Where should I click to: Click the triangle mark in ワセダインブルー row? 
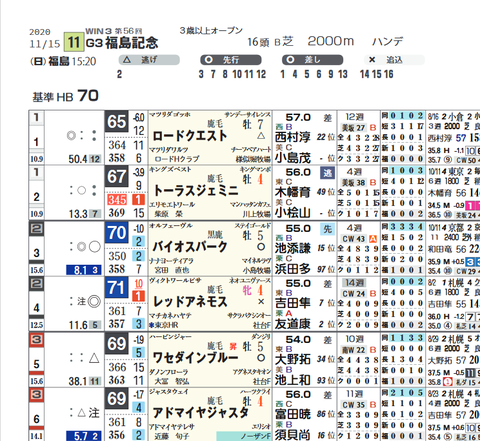(x=94, y=358)
